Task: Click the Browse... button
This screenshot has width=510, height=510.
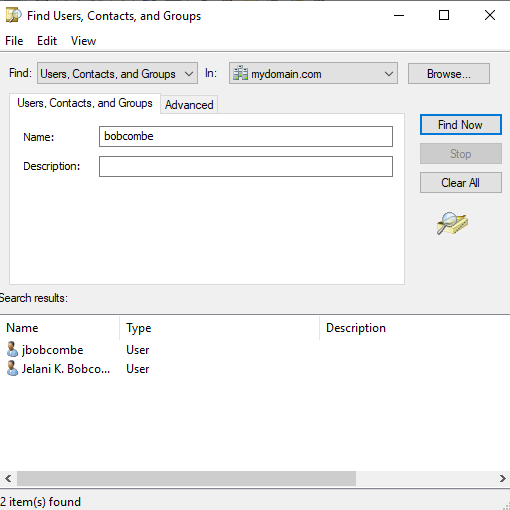Action: [449, 73]
